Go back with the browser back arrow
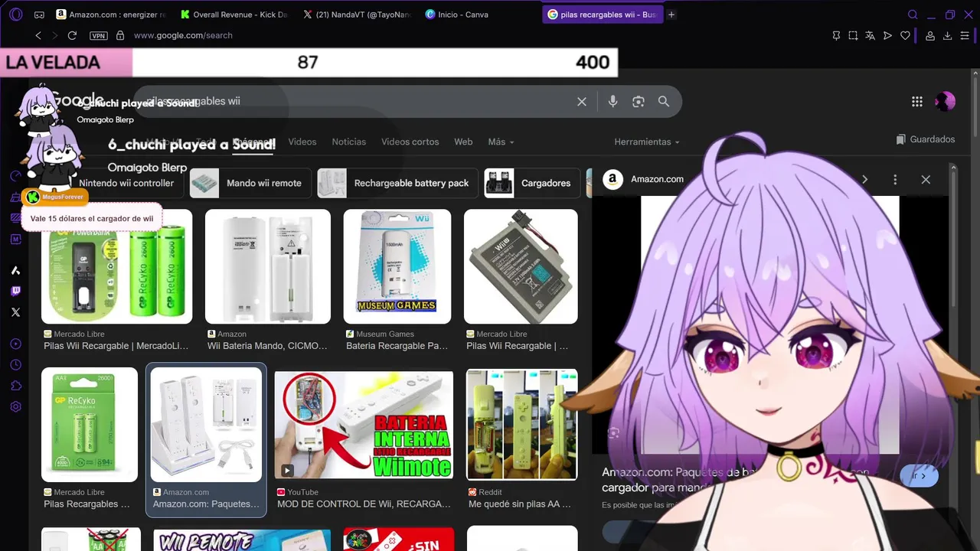This screenshot has width=980, height=551. click(38, 35)
